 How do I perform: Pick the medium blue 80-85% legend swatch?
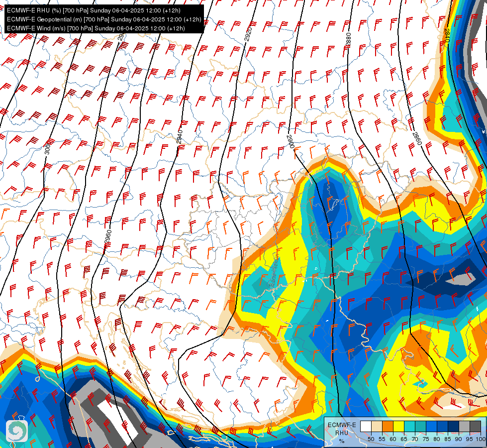442,427
